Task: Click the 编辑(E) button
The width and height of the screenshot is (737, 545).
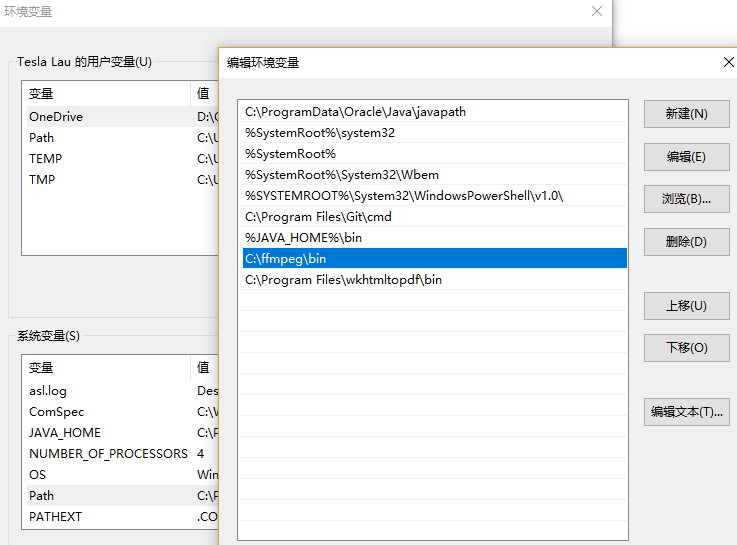Action: pyautogui.click(x=686, y=157)
